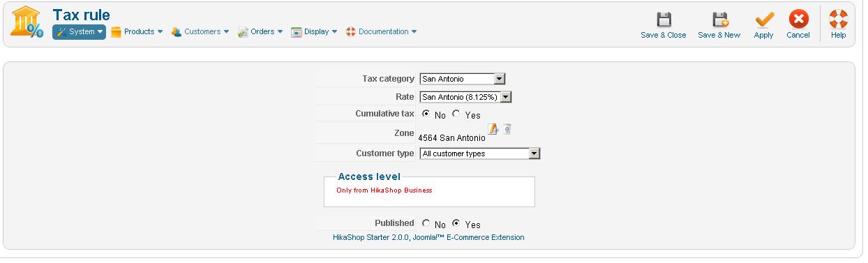The width and height of the screenshot is (868, 263).
Task: Click the Save & Close floppy icon
Action: [x=664, y=20]
